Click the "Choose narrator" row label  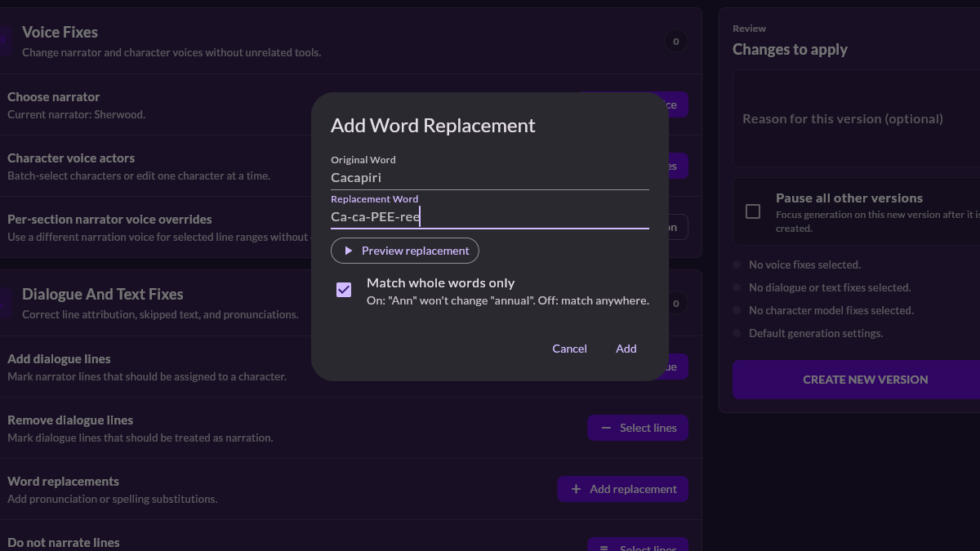click(x=54, y=96)
